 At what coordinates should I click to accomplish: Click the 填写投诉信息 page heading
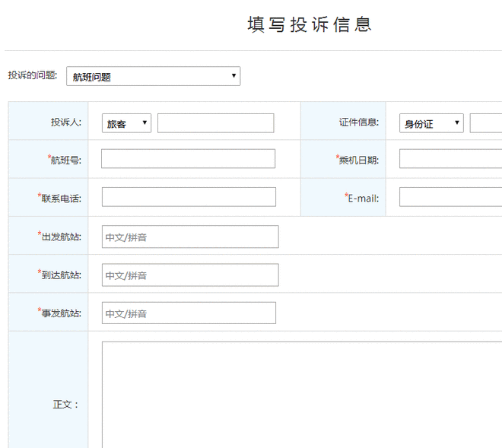pos(310,24)
